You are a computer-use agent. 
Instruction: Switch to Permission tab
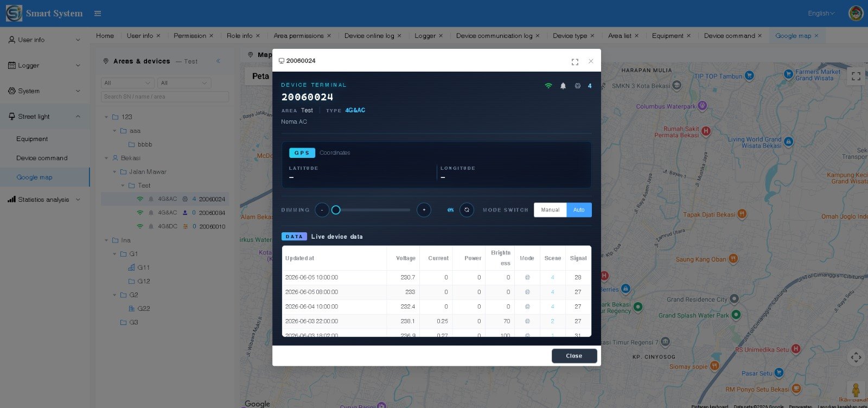click(190, 36)
